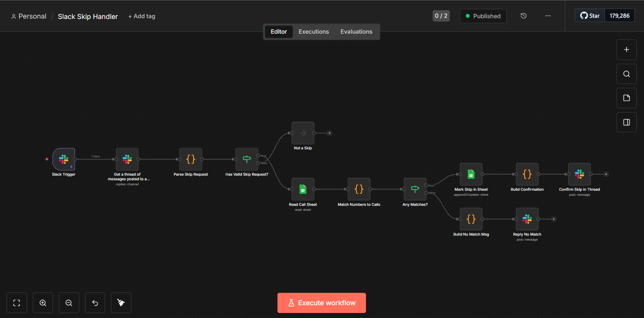This screenshot has height=318, width=644.
Task: Open the Slack Trigger node
Action: coord(64,159)
